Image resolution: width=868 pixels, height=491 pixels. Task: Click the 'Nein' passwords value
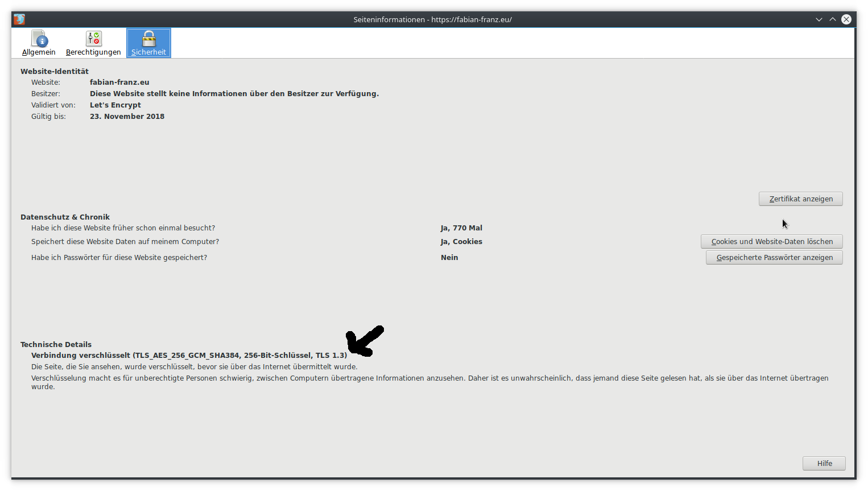click(x=449, y=257)
